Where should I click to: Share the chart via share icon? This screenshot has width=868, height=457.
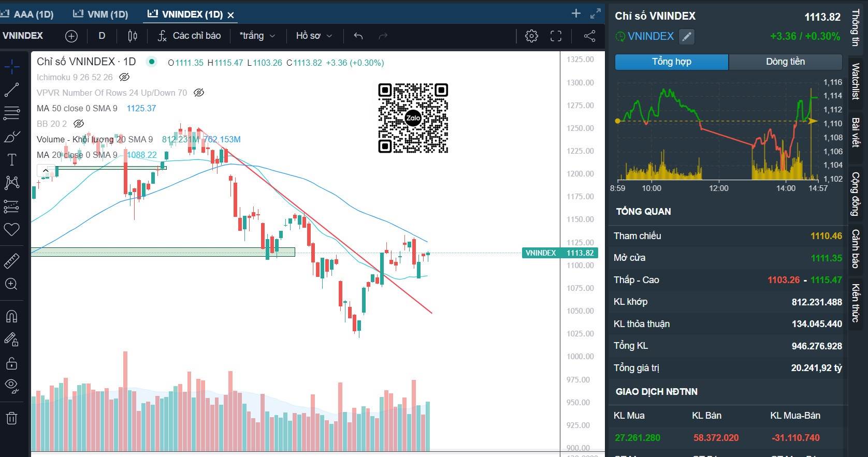[x=589, y=36]
